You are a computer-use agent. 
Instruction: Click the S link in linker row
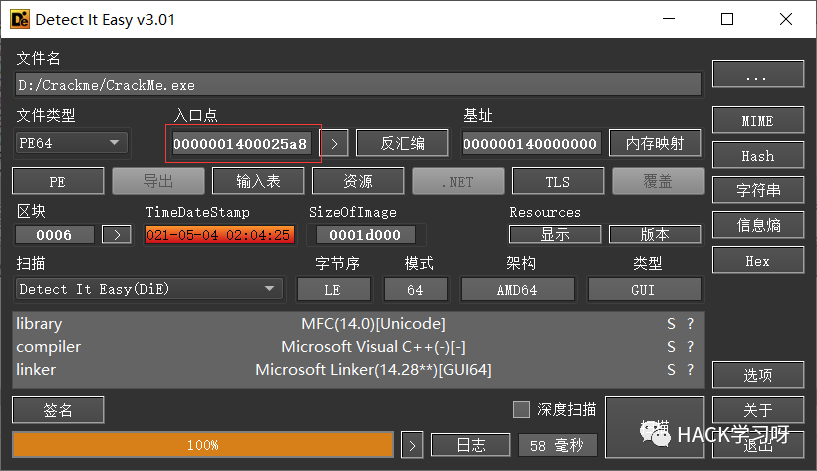tap(671, 369)
